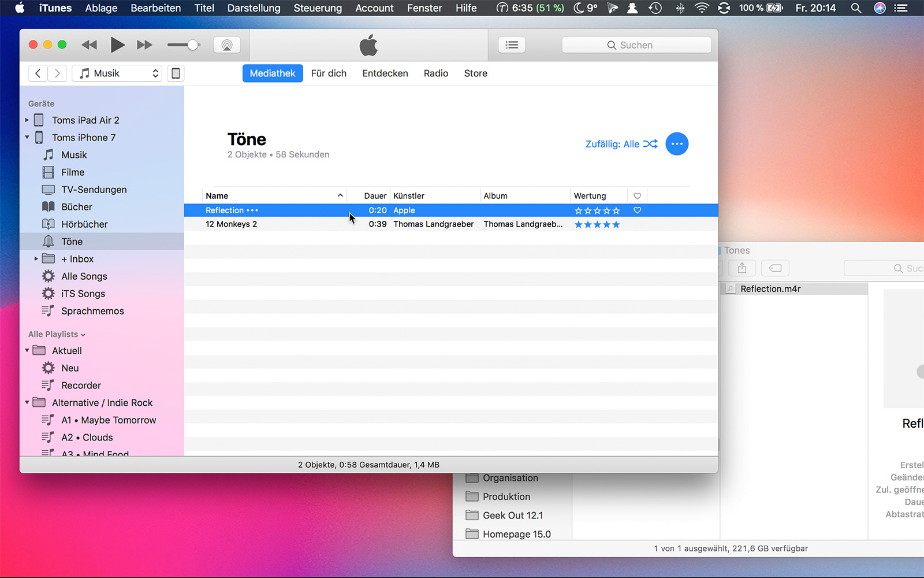
Task: Toggle the love heart for Reflection
Action: point(638,210)
